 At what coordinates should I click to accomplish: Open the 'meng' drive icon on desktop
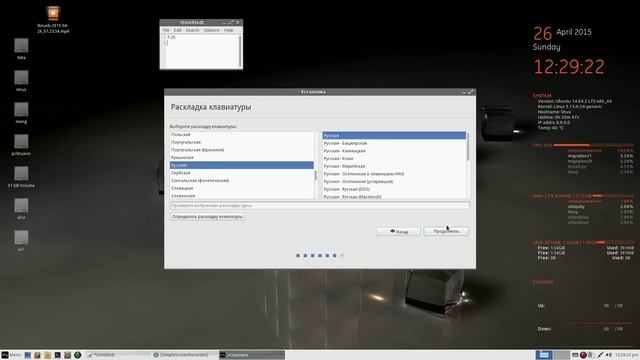(21, 109)
